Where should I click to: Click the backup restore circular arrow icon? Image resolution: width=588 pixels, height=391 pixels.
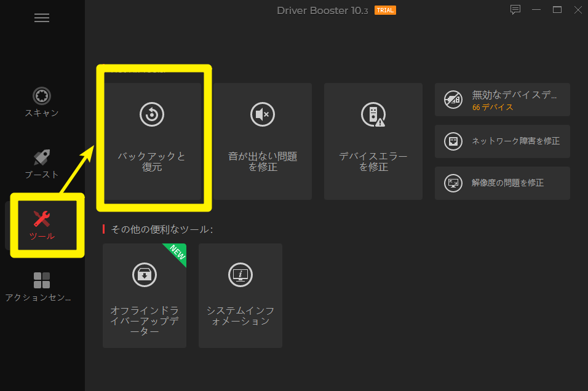tap(152, 114)
